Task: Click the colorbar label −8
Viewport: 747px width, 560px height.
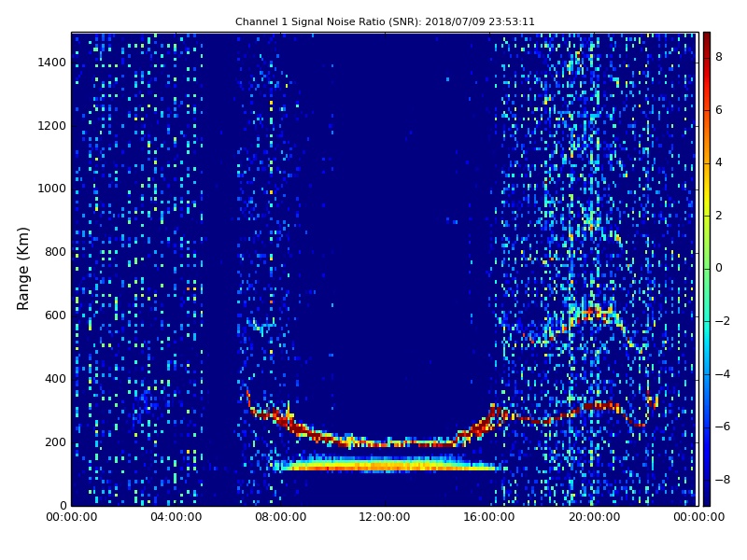Action: pos(723,480)
